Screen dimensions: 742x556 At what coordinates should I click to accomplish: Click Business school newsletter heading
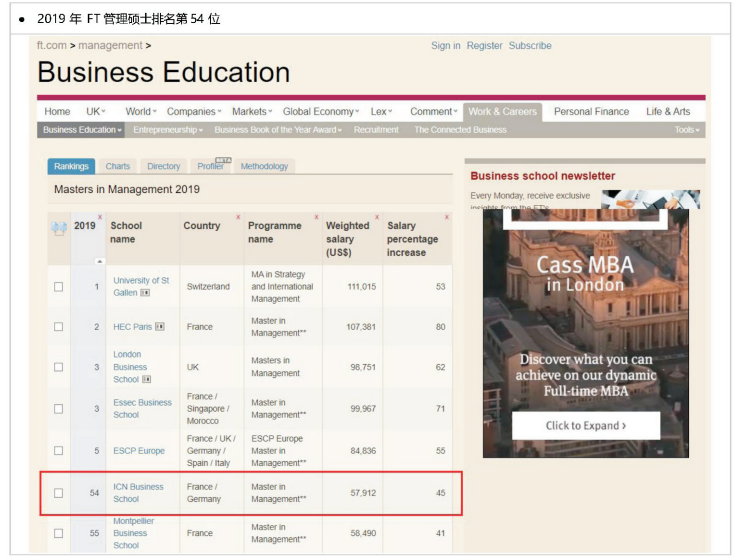pyautogui.click(x=542, y=176)
